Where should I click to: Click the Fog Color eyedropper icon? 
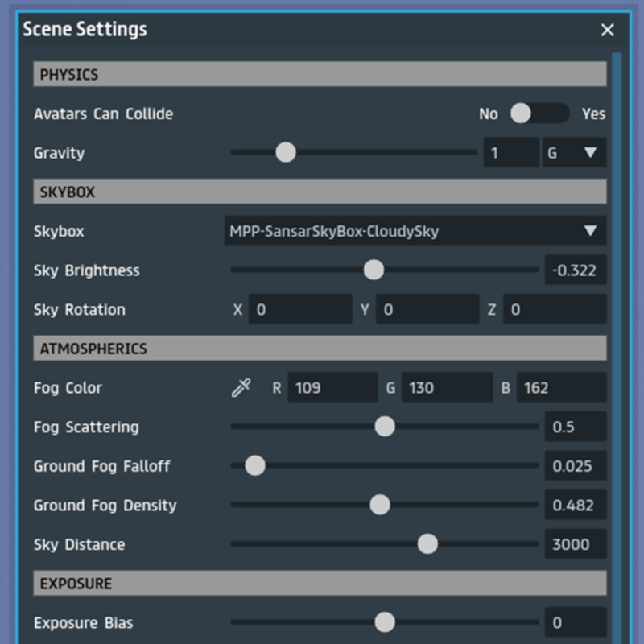(241, 388)
